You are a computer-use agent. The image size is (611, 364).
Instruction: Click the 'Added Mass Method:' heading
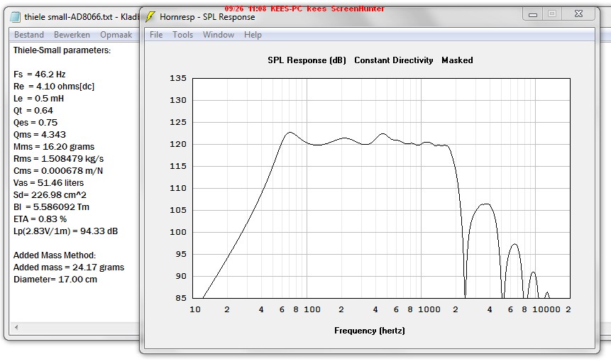click(55, 255)
